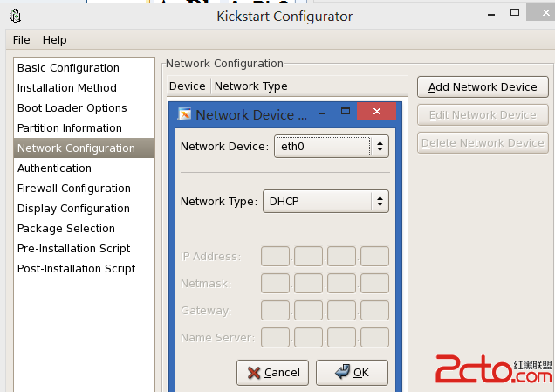Open Post-Installation Script section

pos(85,269)
